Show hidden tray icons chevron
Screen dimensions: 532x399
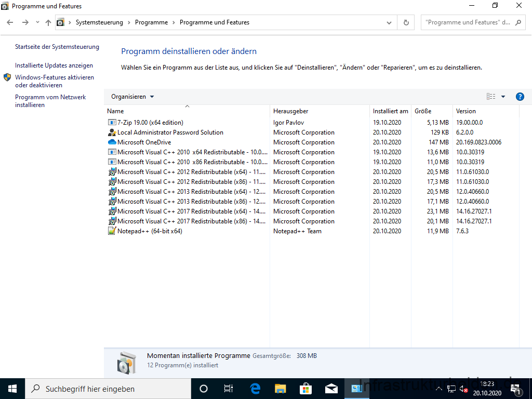pyautogui.click(x=438, y=389)
